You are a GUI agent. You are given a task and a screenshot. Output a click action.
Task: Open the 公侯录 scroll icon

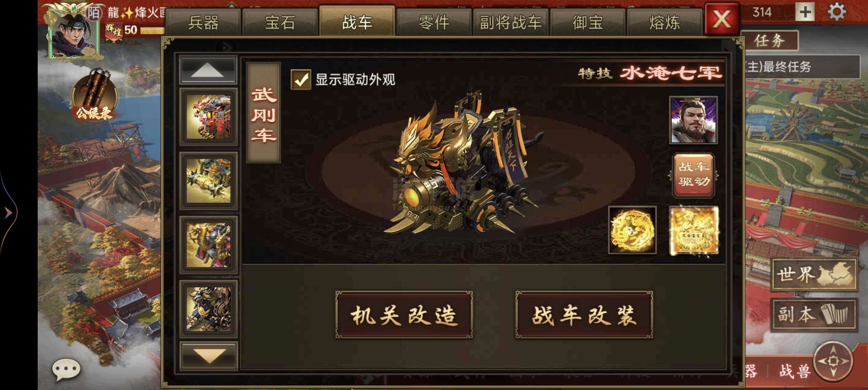[94, 95]
